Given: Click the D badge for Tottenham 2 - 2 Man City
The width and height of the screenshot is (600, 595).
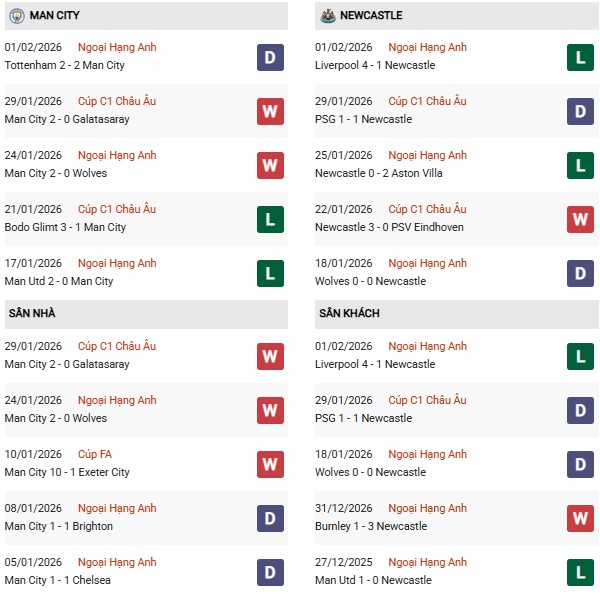Looking at the screenshot, I should point(270,57).
